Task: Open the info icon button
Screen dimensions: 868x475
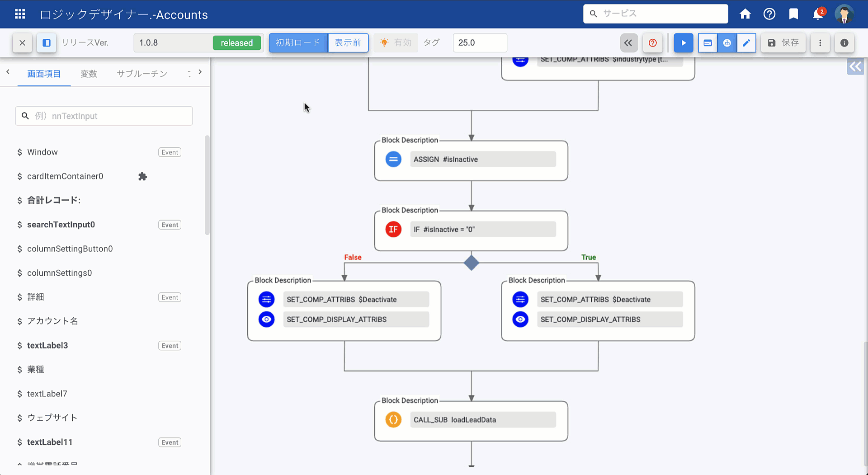Action: point(844,43)
